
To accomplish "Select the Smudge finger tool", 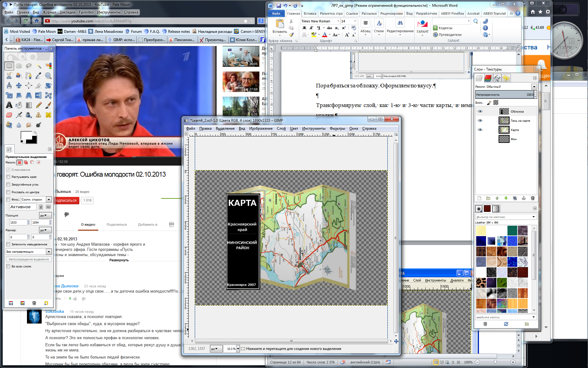I will (x=29, y=125).
